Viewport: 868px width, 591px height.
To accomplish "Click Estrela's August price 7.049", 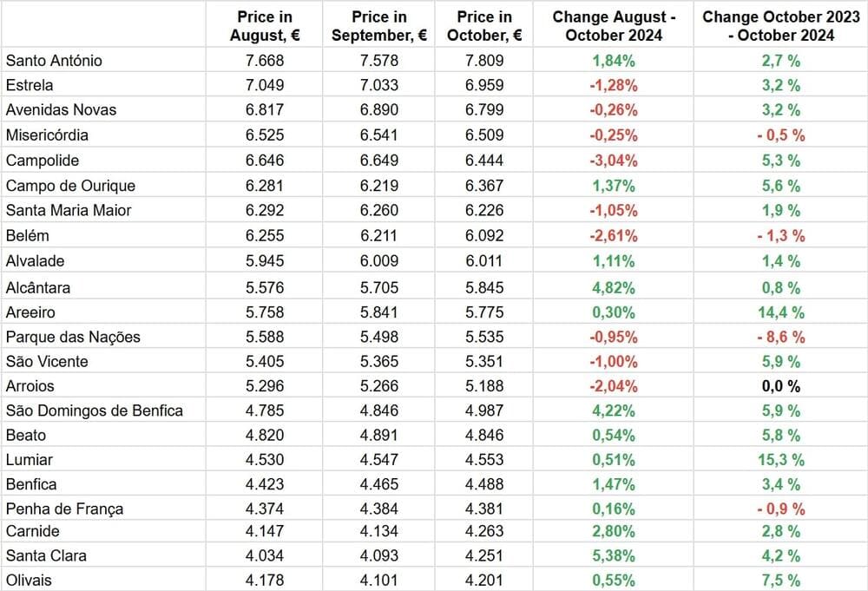I will 265,85.
